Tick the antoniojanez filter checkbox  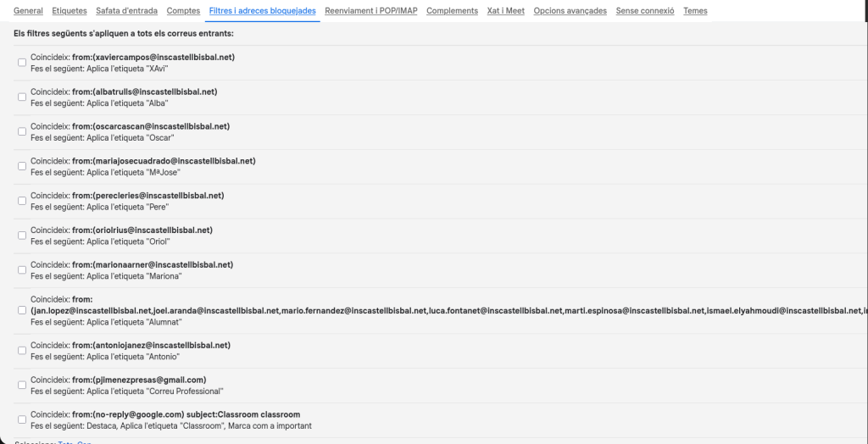pyautogui.click(x=22, y=351)
